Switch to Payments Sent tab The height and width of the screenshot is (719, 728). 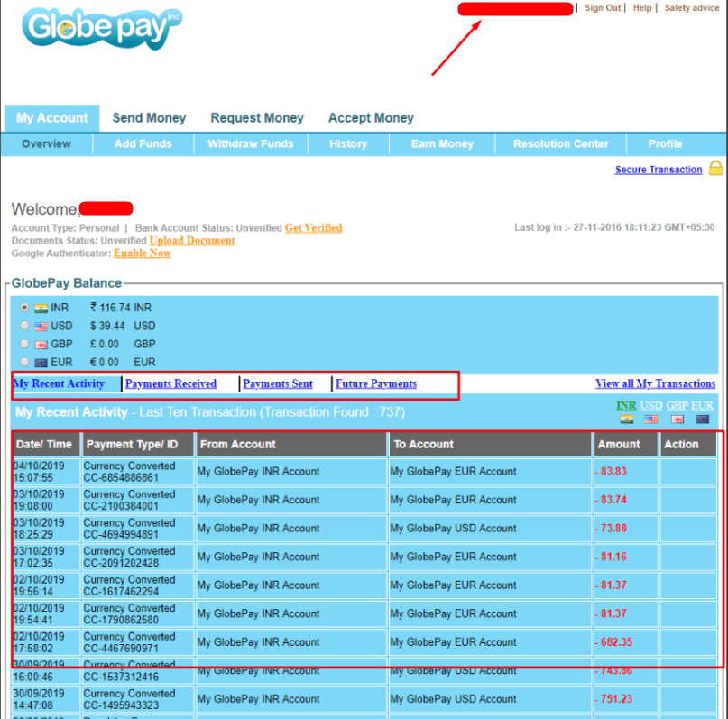(278, 383)
